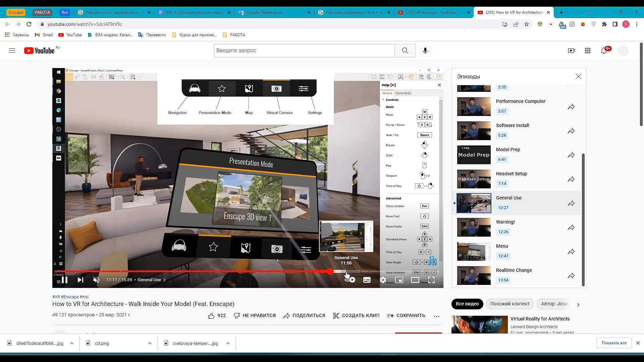Enter fullscreen mode

pos(431,280)
